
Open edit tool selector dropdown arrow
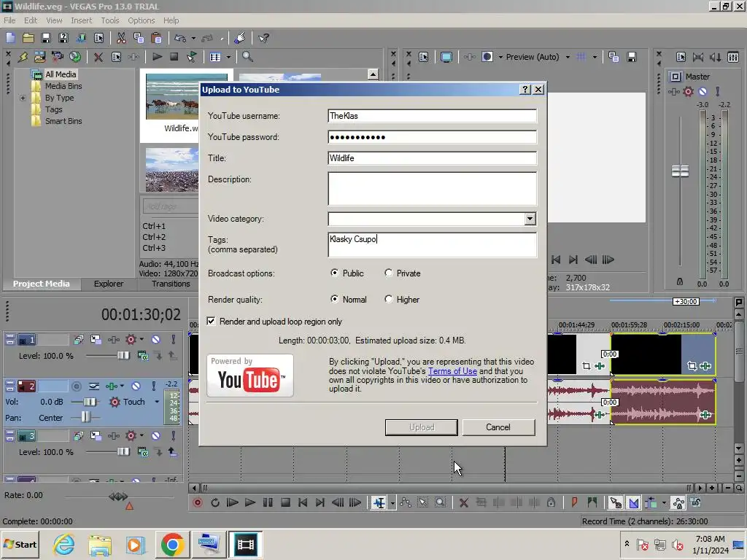[392, 503]
